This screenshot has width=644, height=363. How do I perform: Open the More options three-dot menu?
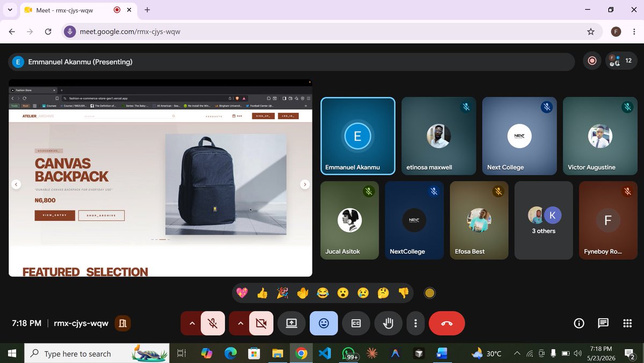tap(415, 323)
